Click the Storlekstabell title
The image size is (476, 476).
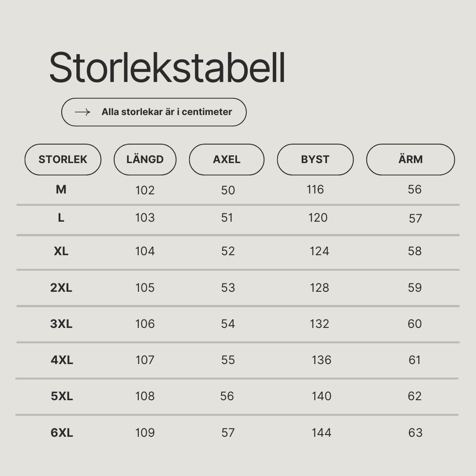pos(167,67)
